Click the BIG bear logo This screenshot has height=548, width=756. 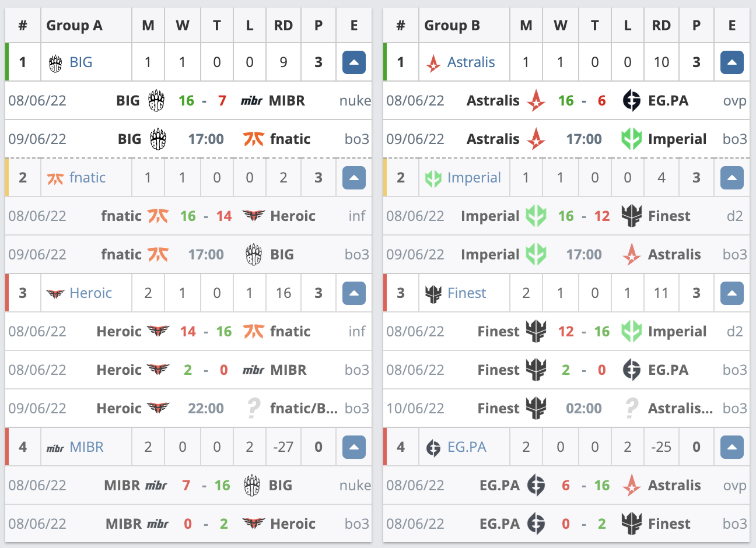[54, 62]
